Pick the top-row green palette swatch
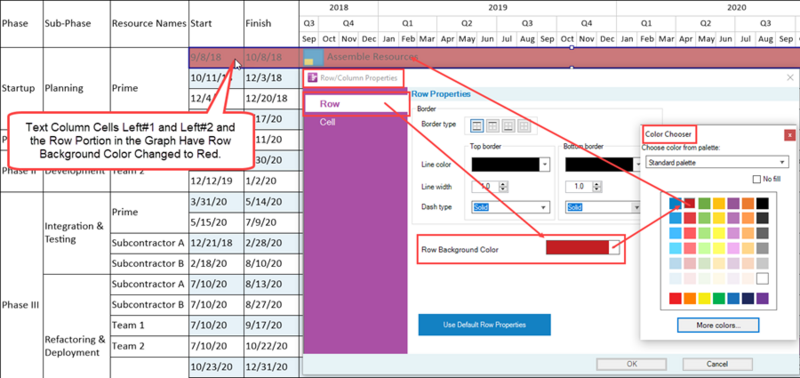Viewport: 800px width, 378px height. (705, 203)
